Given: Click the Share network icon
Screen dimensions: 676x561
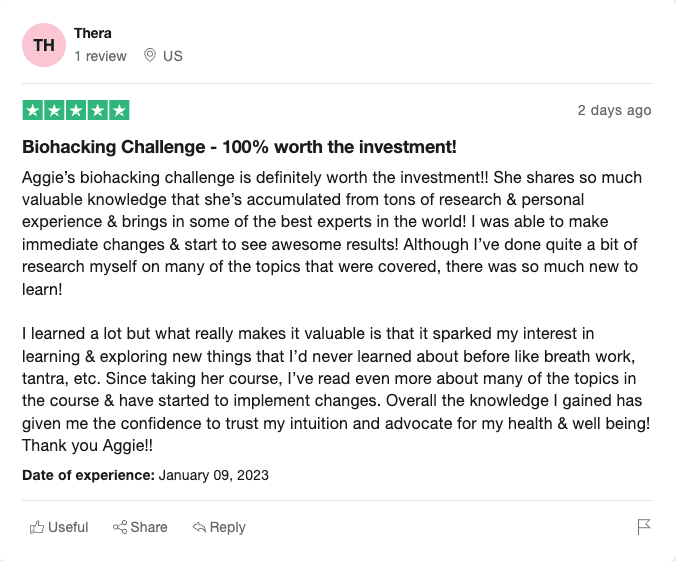Looking at the screenshot, I should [x=120, y=527].
